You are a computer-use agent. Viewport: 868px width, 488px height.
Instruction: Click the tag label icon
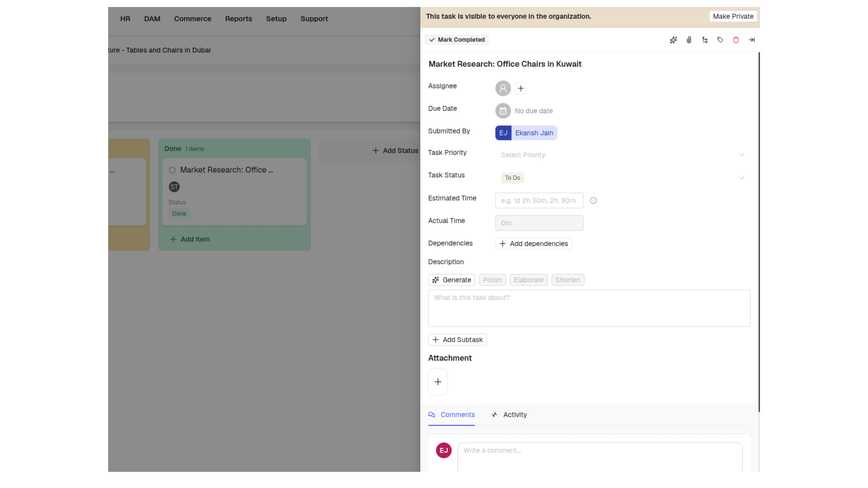coord(720,40)
